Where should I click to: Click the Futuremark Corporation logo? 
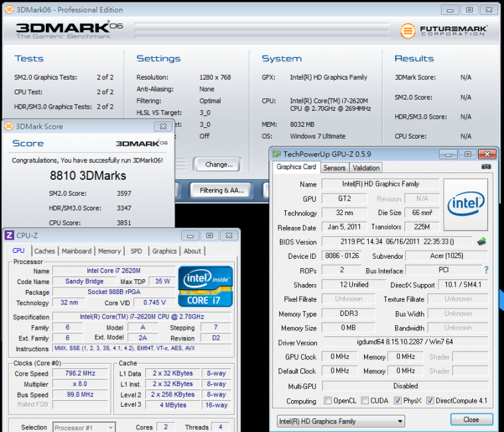point(444,31)
